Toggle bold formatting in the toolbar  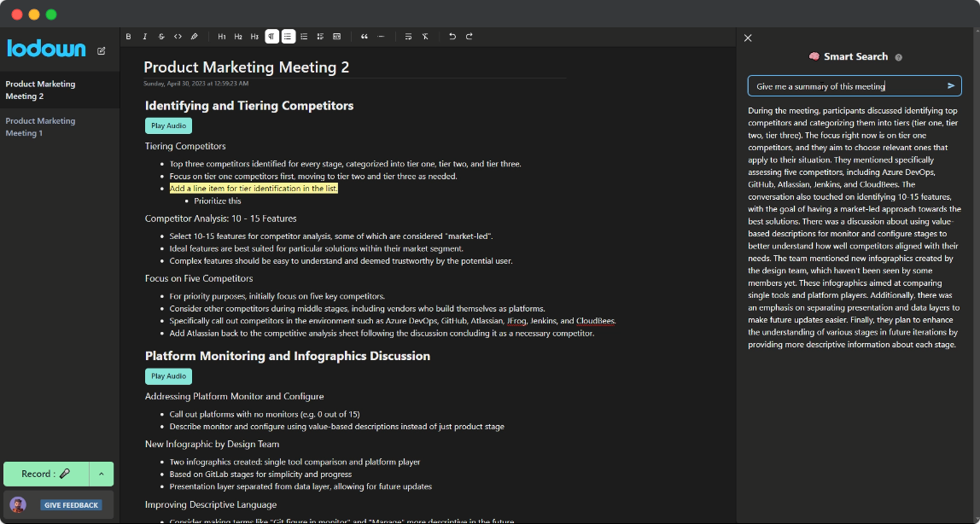click(129, 37)
